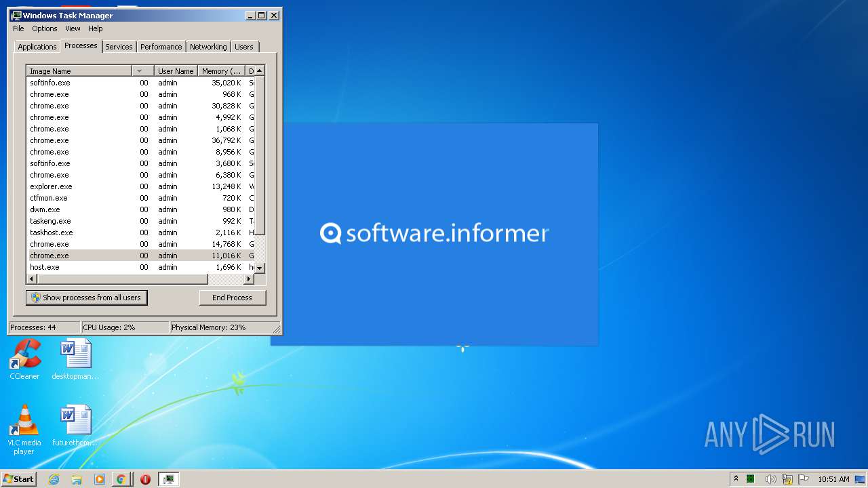The height and width of the screenshot is (488, 868).
Task: Switch to the Users tab
Action: [x=244, y=47]
